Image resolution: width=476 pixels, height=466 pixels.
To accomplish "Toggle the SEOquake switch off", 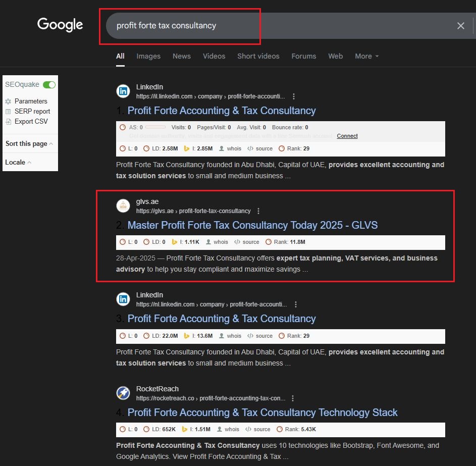I will click(x=49, y=85).
